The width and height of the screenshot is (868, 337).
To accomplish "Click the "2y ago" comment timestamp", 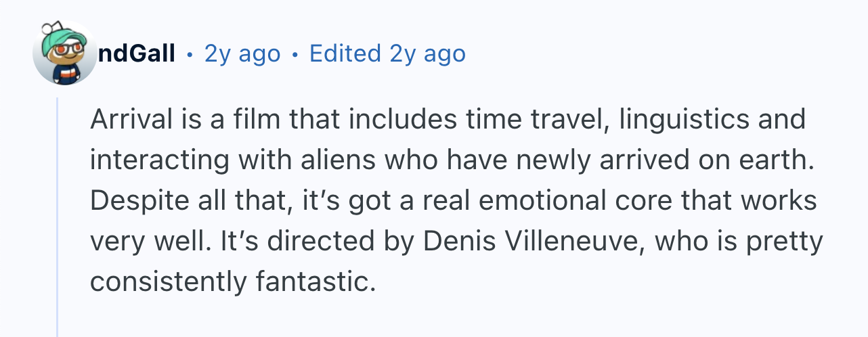I will 242,53.
